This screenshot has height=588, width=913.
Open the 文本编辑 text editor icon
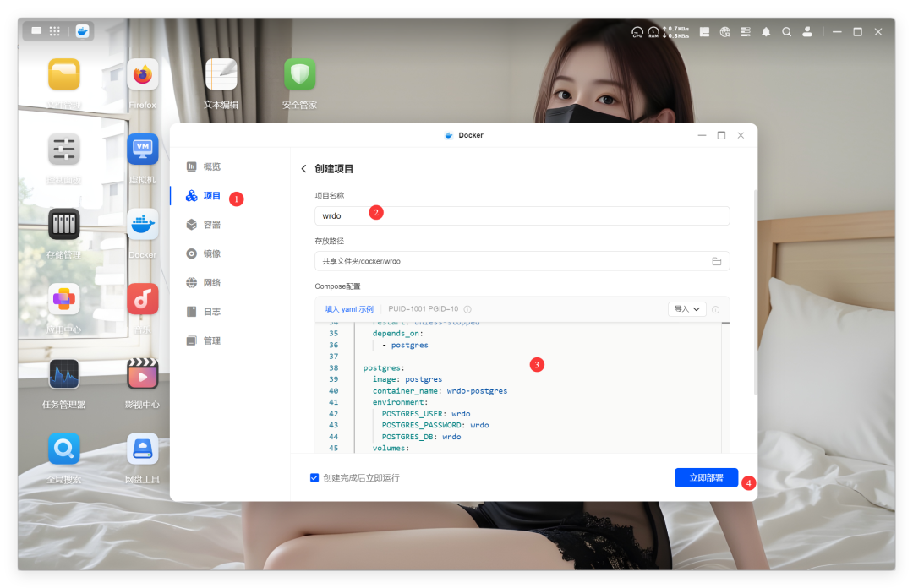(221, 74)
